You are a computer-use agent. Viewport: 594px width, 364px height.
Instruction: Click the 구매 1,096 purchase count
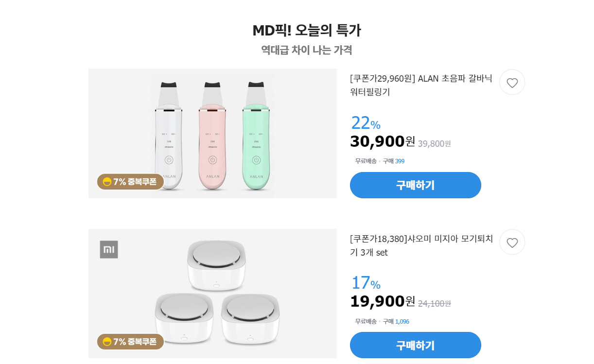(396, 321)
